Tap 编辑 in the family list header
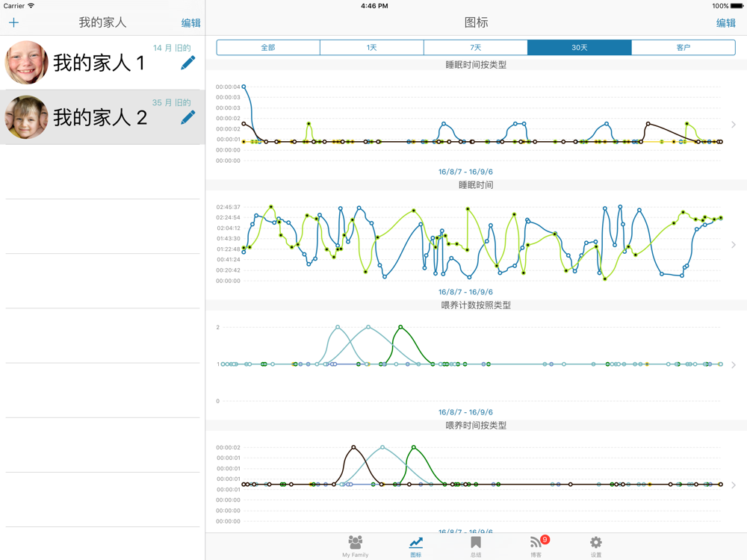The image size is (747, 560). (191, 23)
